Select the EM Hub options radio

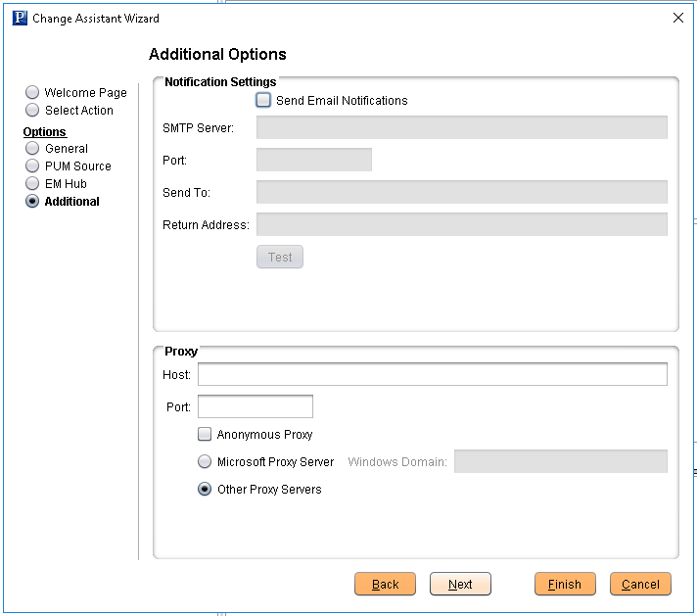click(32, 183)
